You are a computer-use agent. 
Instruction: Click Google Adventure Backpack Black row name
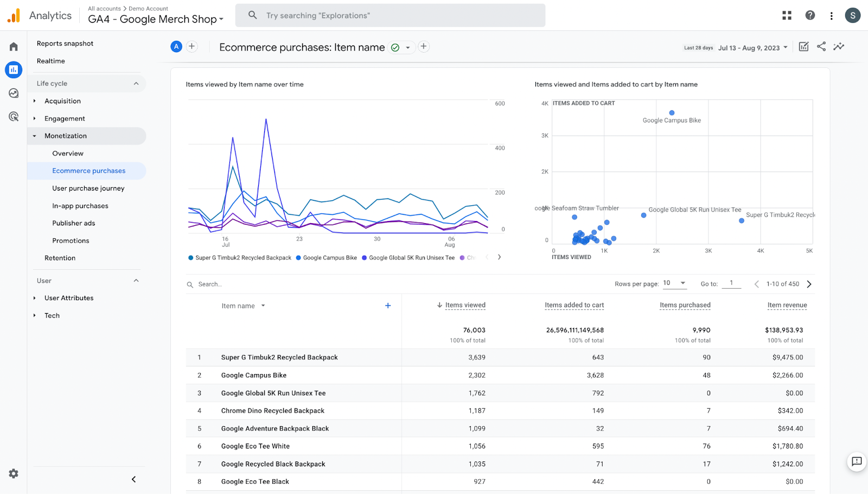point(275,429)
